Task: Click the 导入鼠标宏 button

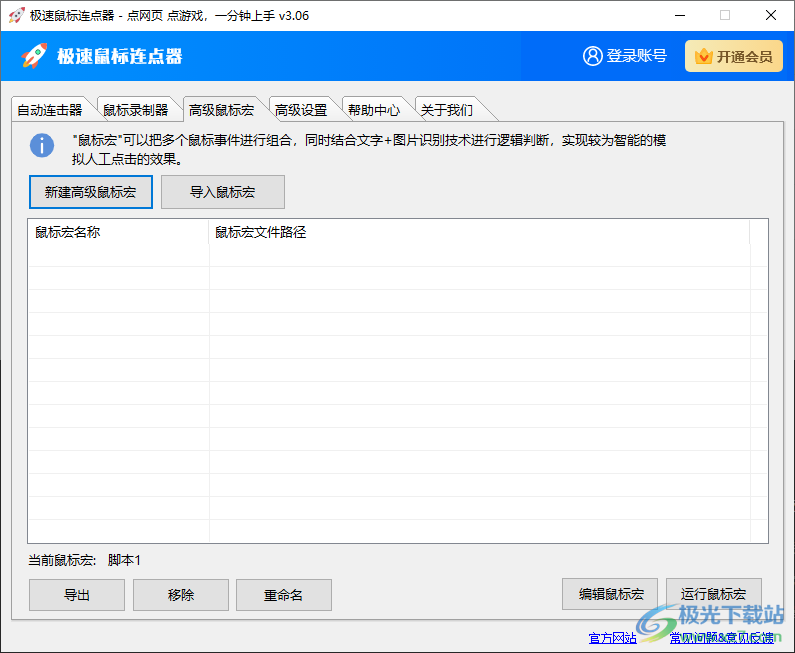Action: pyautogui.click(x=223, y=192)
